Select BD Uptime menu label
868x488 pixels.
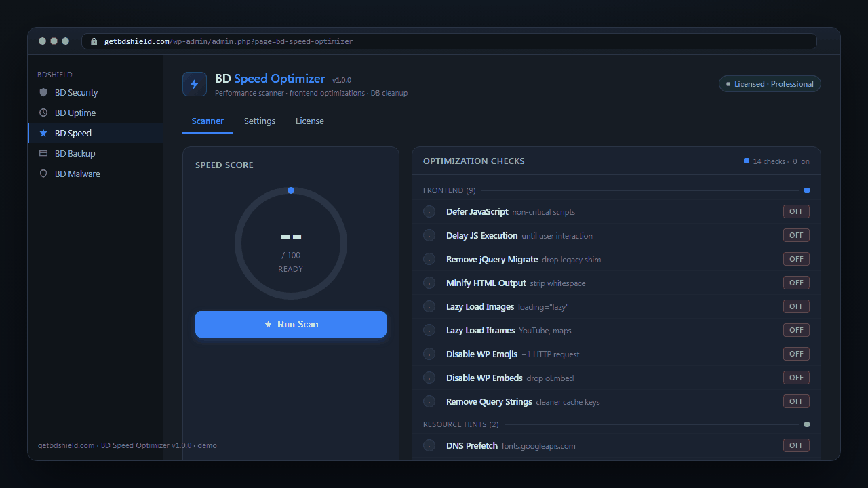click(75, 113)
